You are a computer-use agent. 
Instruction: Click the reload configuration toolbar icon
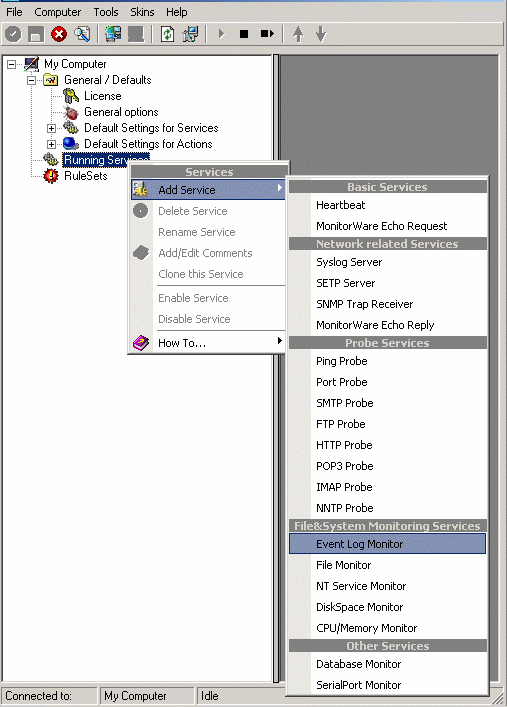click(x=167, y=34)
